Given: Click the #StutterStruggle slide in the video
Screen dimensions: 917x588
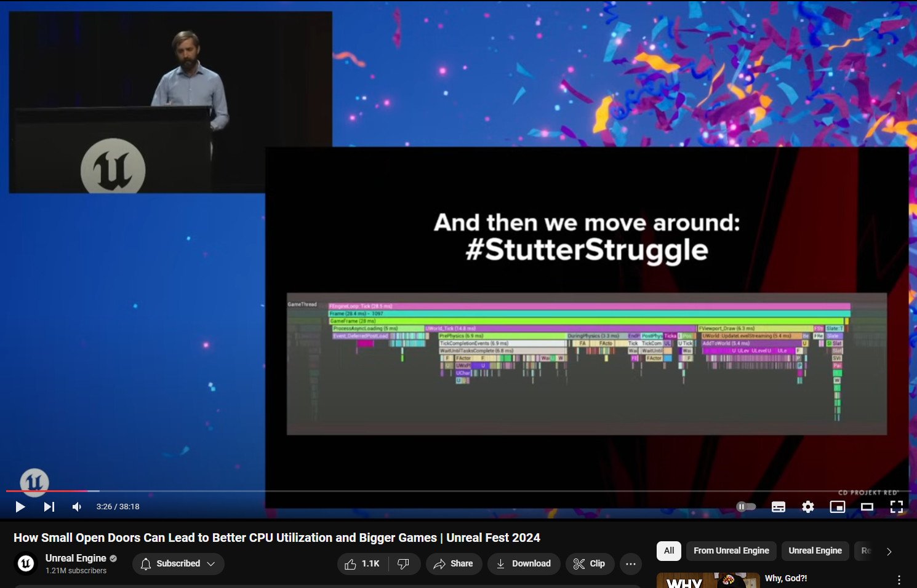Looking at the screenshot, I should click(587, 327).
